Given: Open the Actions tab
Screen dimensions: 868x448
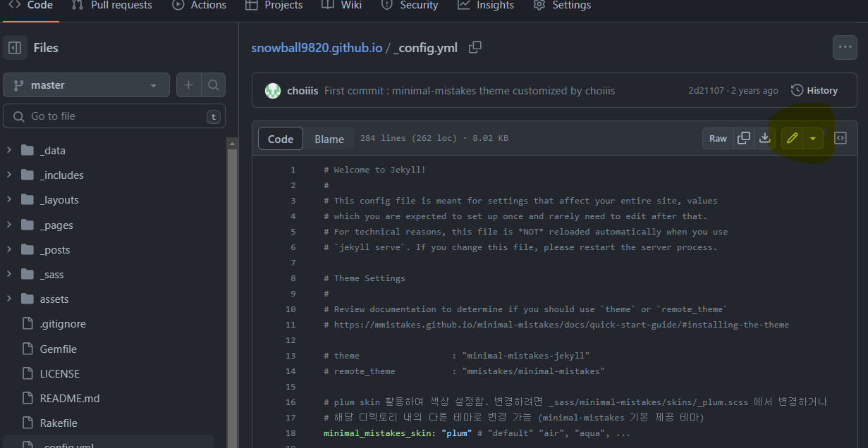Looking at the screenshot, I should [x=200, y=5].
